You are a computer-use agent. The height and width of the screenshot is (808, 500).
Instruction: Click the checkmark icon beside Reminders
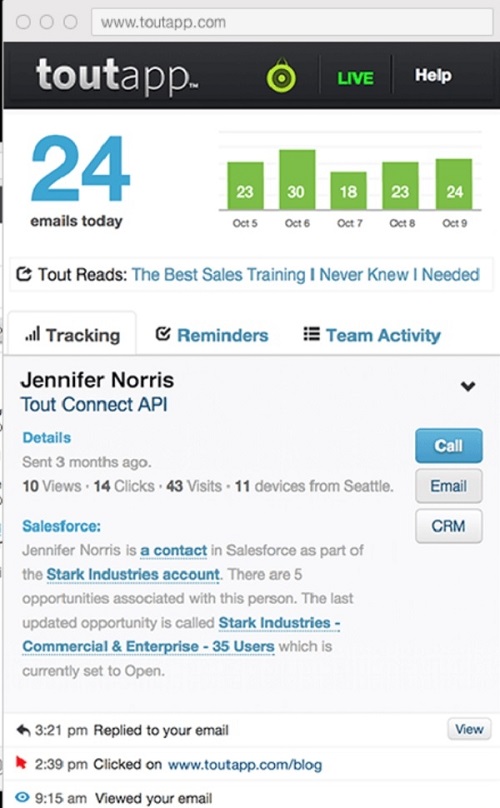(163, 334)
